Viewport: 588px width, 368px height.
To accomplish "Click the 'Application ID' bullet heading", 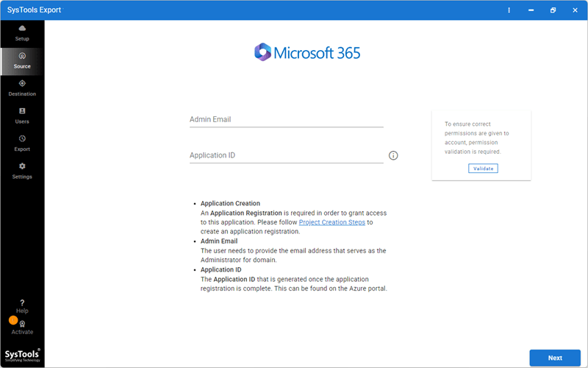I will click(x=221, y=269).
